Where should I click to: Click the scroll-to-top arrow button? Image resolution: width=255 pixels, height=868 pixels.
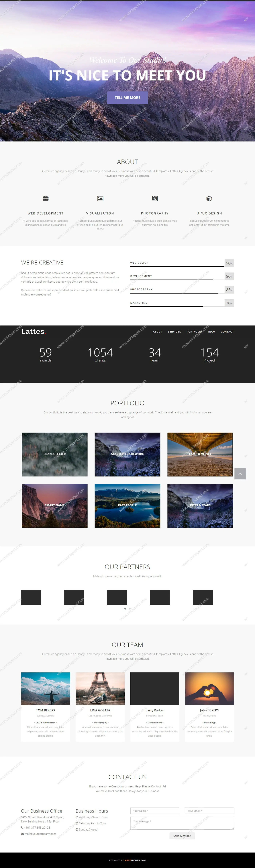click(x=240, y=474)
